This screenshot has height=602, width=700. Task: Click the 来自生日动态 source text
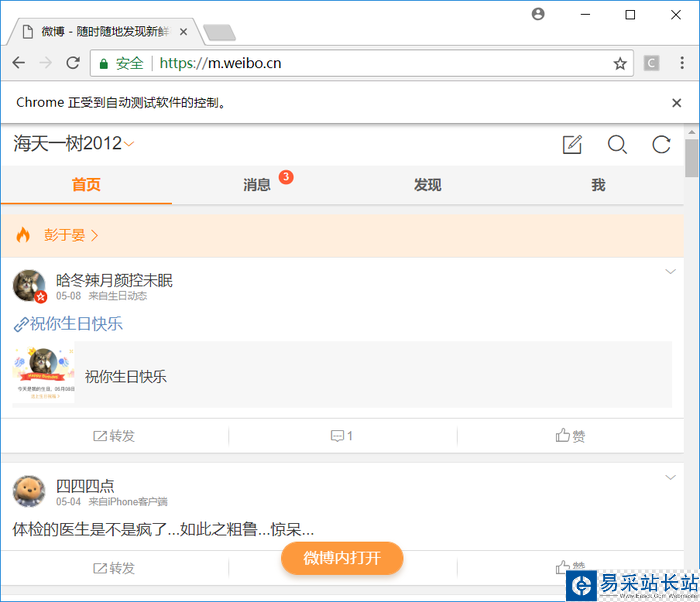click(x=118, y=296)
